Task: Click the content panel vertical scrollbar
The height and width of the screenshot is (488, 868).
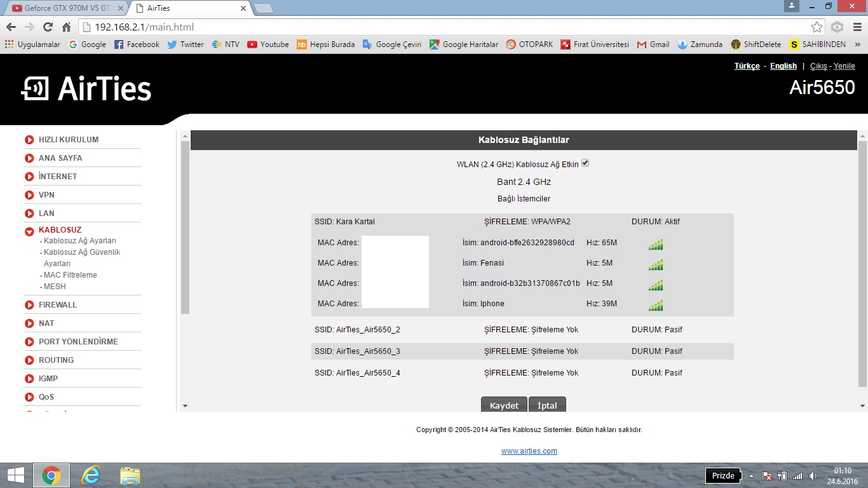Action: point(862,264)
